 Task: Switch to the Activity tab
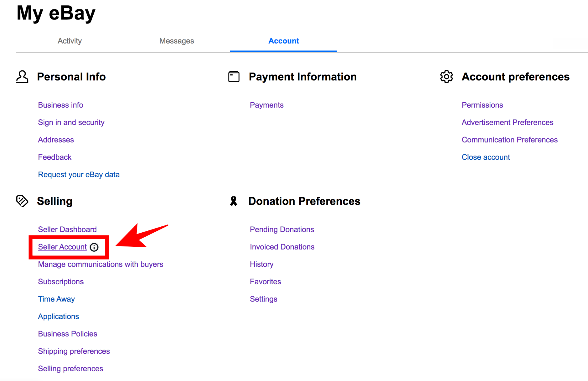[x=69, y=41]
